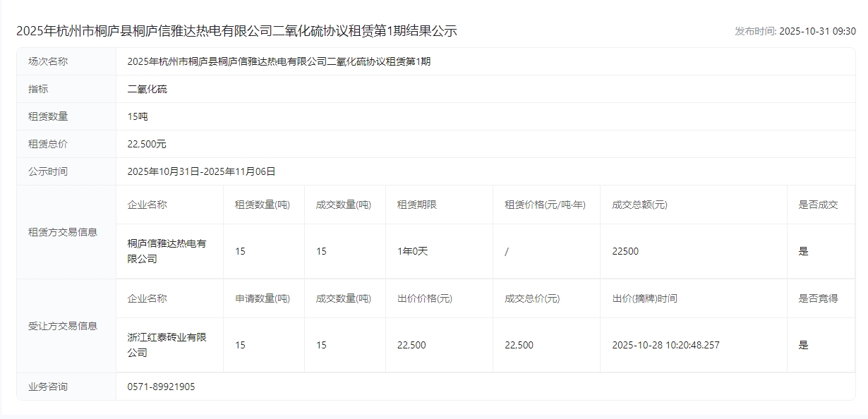Viewport: 868px width, 419px height.
Task: Click the 22,500元 total rental price value
Action: 147,144
